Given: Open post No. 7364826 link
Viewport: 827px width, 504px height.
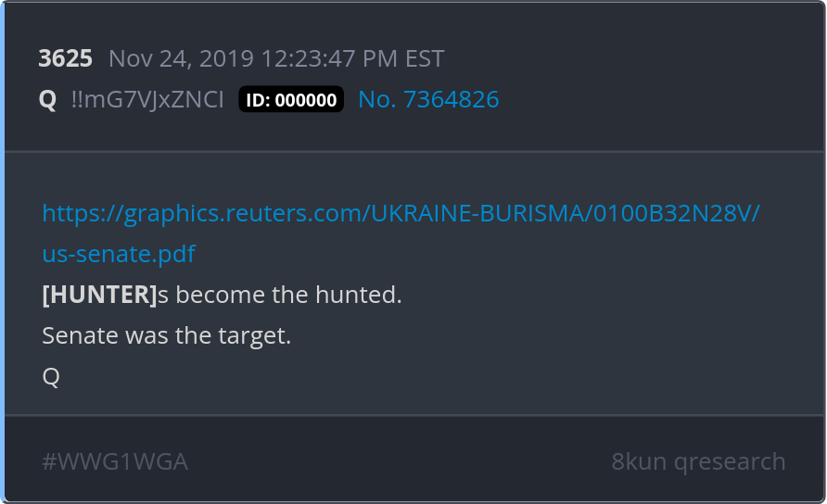Looking at the screenshot, I should pos(428,100).
